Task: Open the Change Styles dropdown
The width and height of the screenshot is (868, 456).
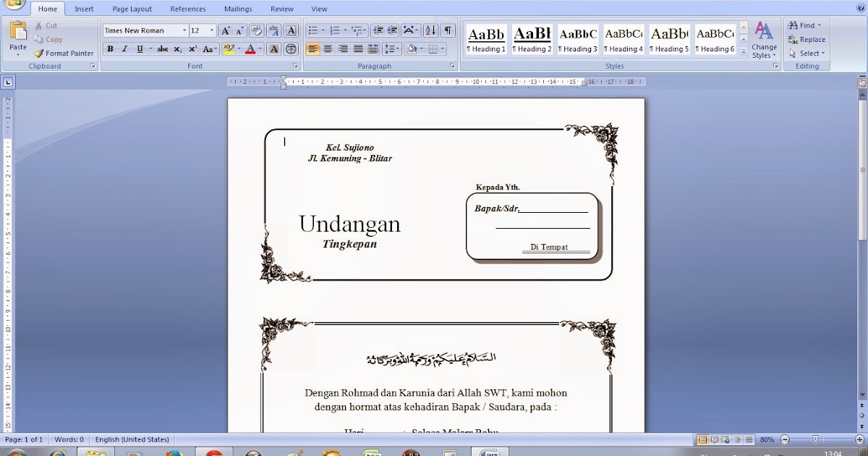Action: tap(764, 40)
